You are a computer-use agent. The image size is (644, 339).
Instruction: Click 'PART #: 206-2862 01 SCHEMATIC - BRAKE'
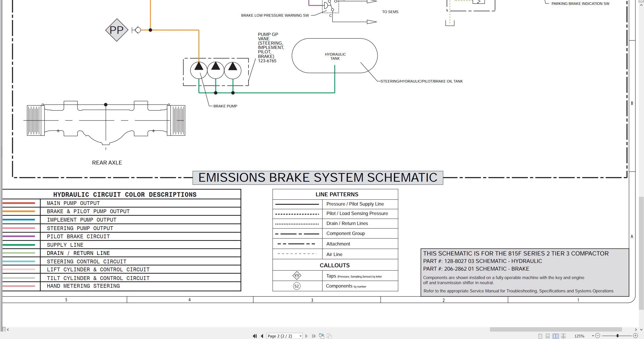click(x=476, y=269)
